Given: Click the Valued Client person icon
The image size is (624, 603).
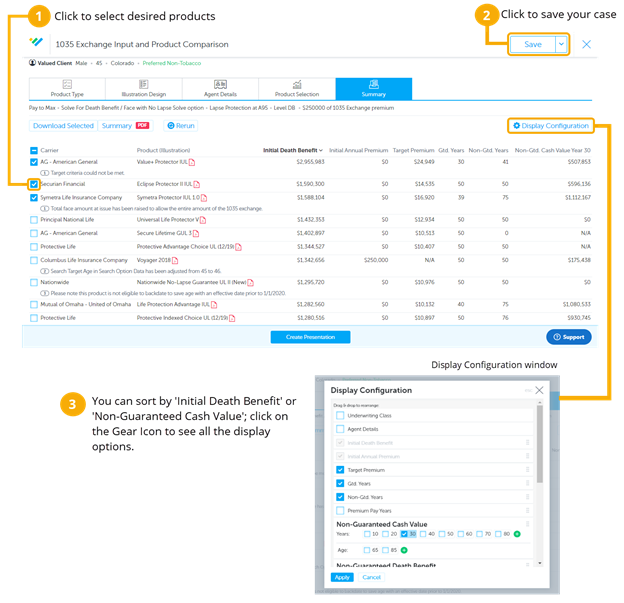Looking at the screenshot, I should tap(32, 63).
